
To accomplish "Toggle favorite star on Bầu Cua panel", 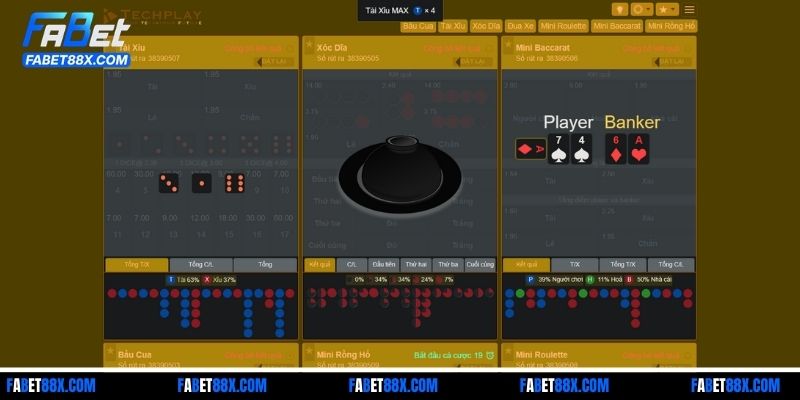I will point(110,351).
